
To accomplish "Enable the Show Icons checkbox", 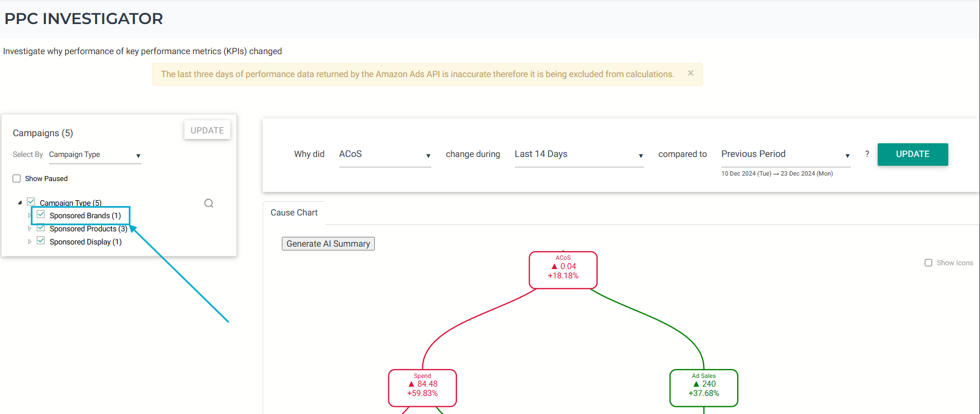I will pyautogui.click(x=929, y=263).
